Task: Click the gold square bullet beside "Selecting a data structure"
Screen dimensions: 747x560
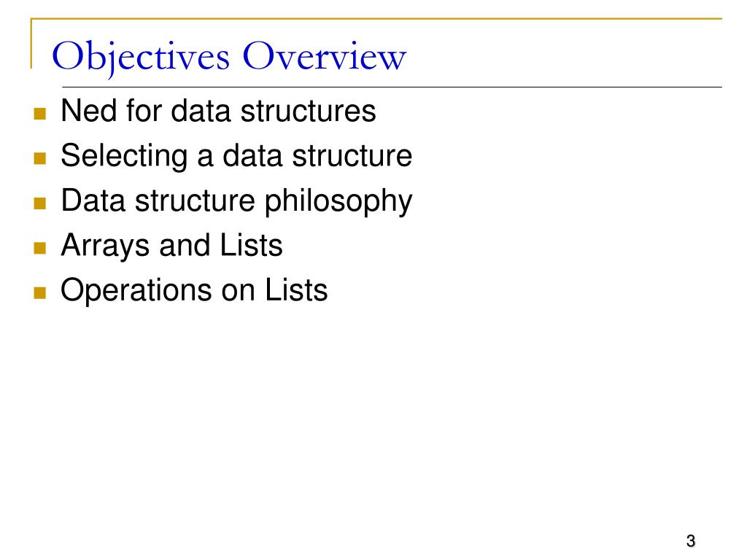Action: pyautogui.click(x=40, y=158)
